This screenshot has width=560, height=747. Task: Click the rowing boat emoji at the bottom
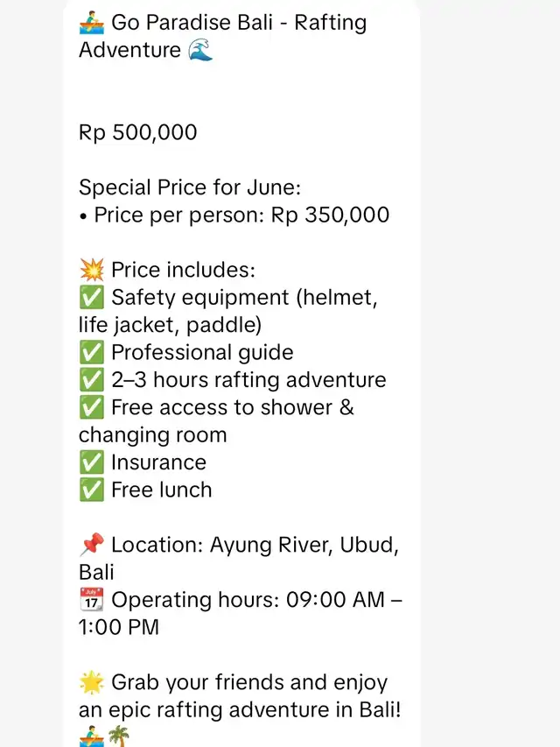coord(91,736)
